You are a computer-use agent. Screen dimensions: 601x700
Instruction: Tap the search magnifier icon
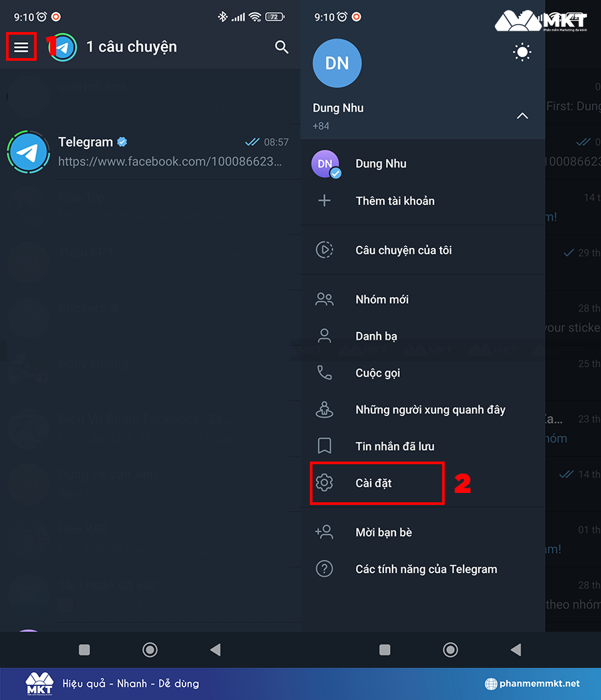(282, 47)
